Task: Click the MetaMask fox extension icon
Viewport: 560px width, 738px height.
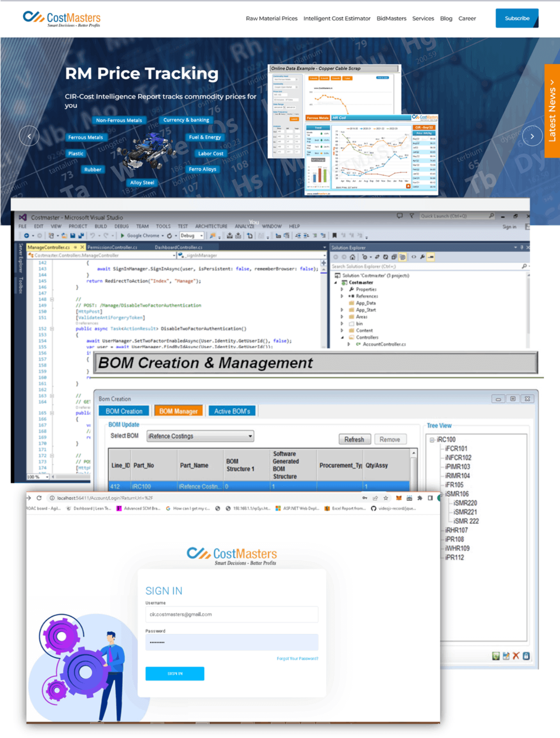Action: 398,498
